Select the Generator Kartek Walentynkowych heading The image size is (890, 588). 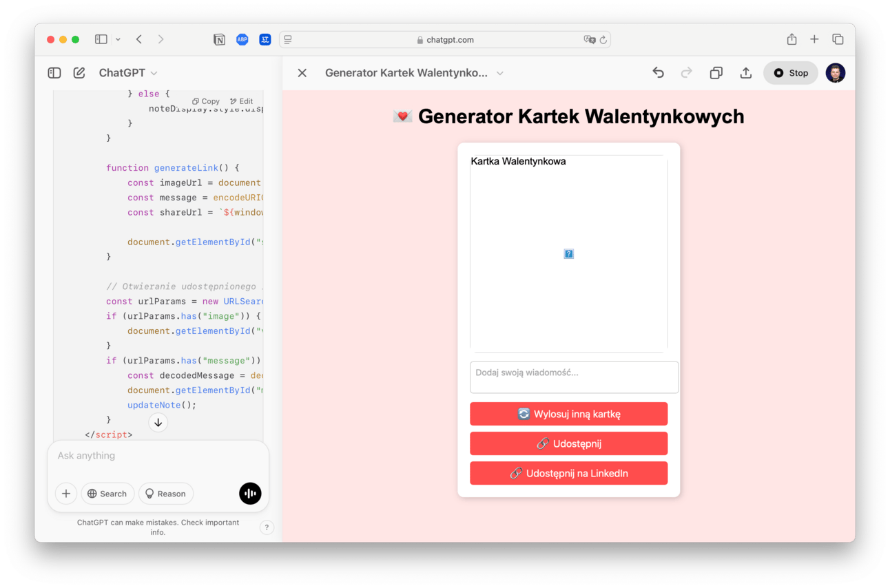[x=569, y=116]
